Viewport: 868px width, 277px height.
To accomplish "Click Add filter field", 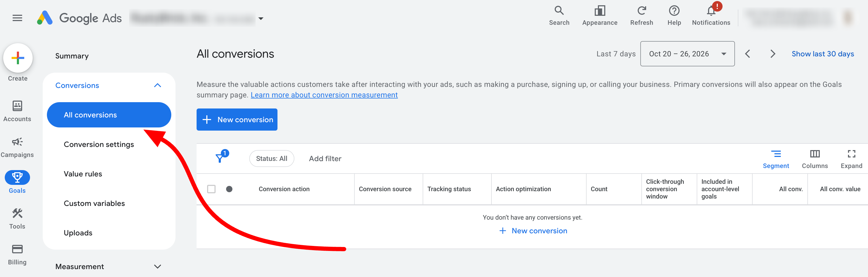I will (x=325, y=159).
